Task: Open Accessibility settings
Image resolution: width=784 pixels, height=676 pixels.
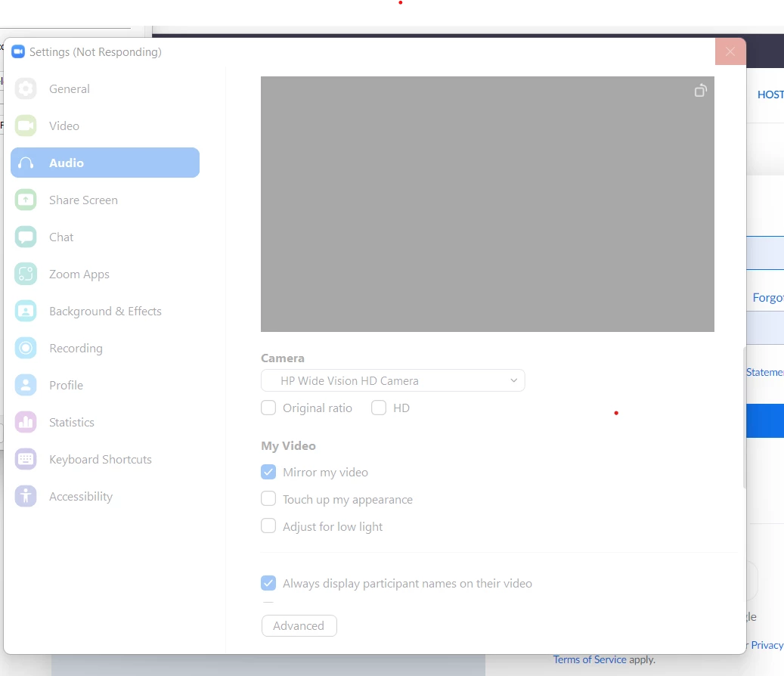Action: coord(105,496)
